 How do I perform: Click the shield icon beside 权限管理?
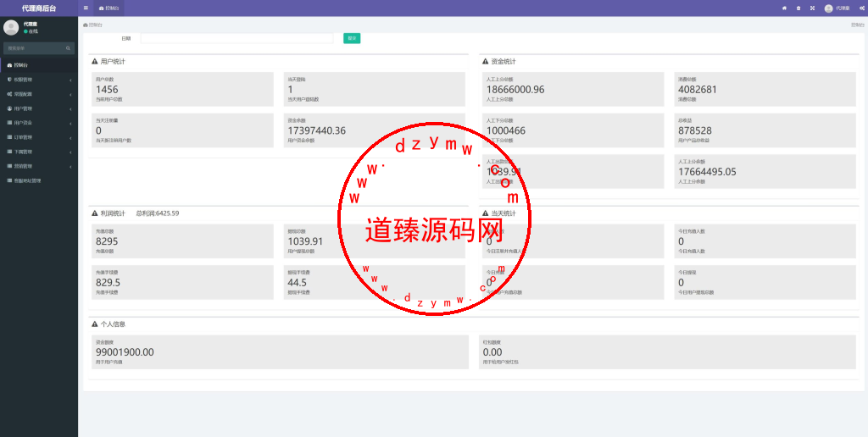[x=9, y=80]
